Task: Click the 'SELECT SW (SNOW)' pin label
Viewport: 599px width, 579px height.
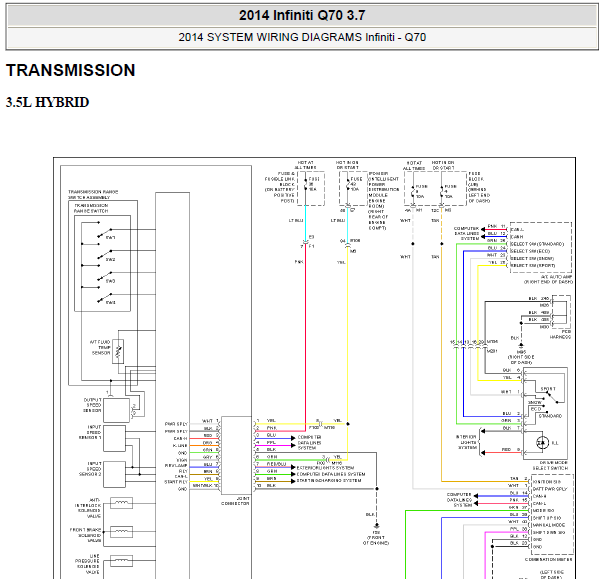Action: [x=532, y=258]
